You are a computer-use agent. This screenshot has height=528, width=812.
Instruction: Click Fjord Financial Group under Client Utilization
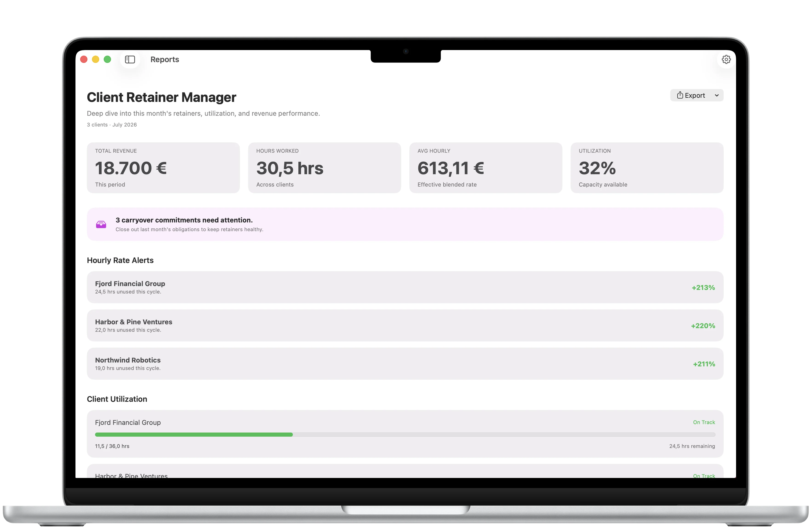click(128, 422)
